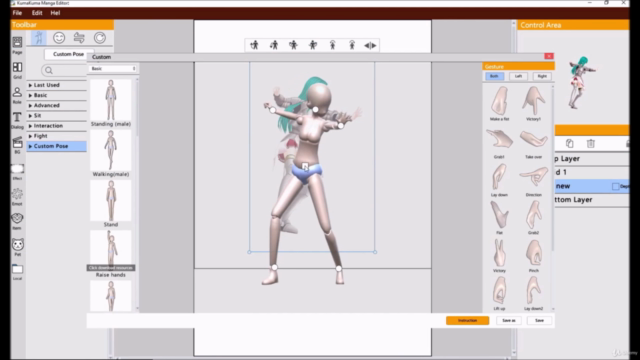Click the magnifier search icon
This screenshot has height=360, width=640.
click(49, 71)
